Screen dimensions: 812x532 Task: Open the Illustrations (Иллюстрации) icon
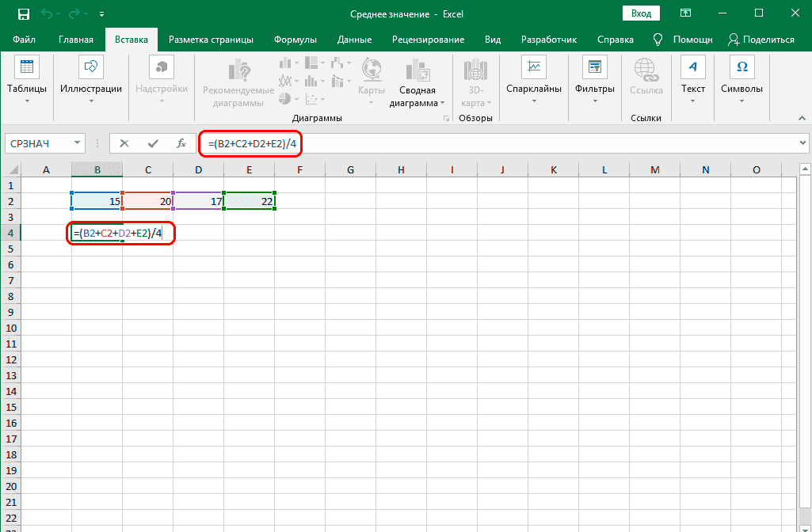[x=91, y=68]
